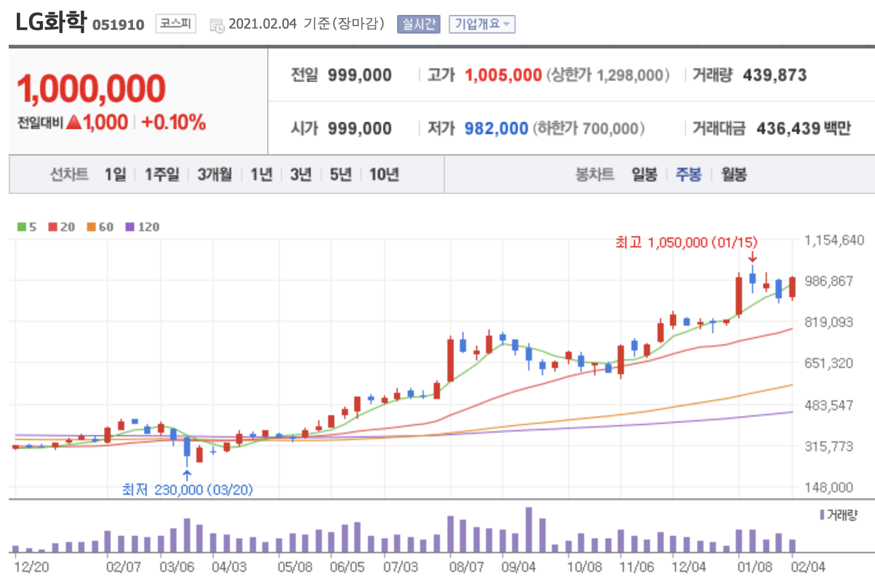Click the 시가 value 999,000
This screenshot has height=588, width=875.
360,129
